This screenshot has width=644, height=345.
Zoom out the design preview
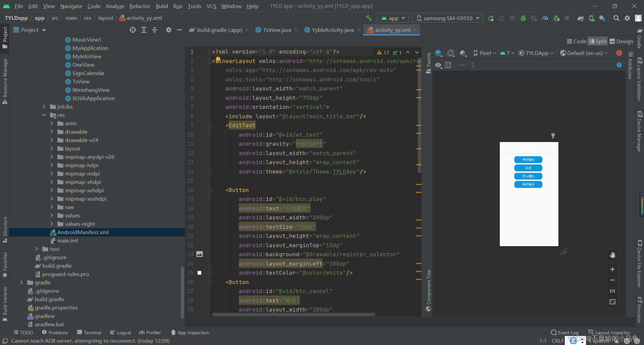(x=612, y=280)
